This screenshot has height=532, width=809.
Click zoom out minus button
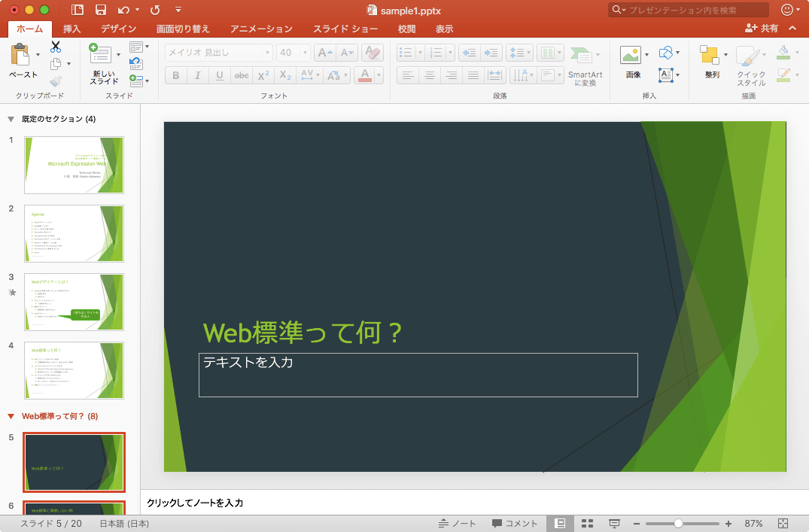tap(636, 523)
